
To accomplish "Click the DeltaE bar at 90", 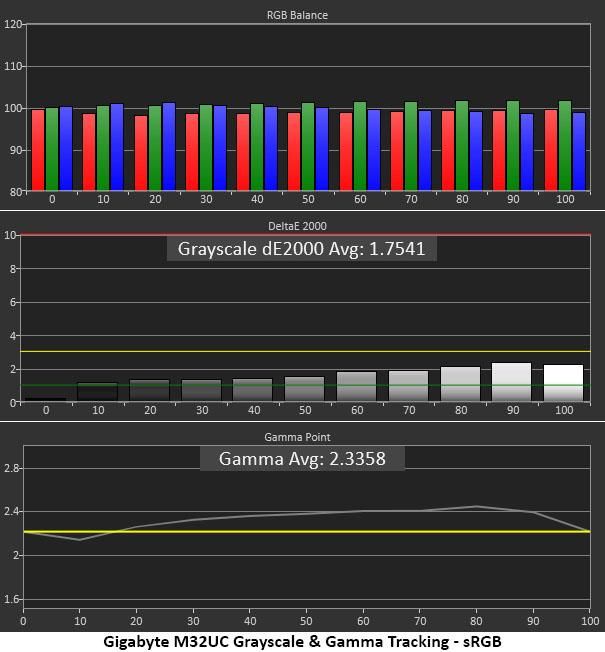I will (x=511, y=382).
